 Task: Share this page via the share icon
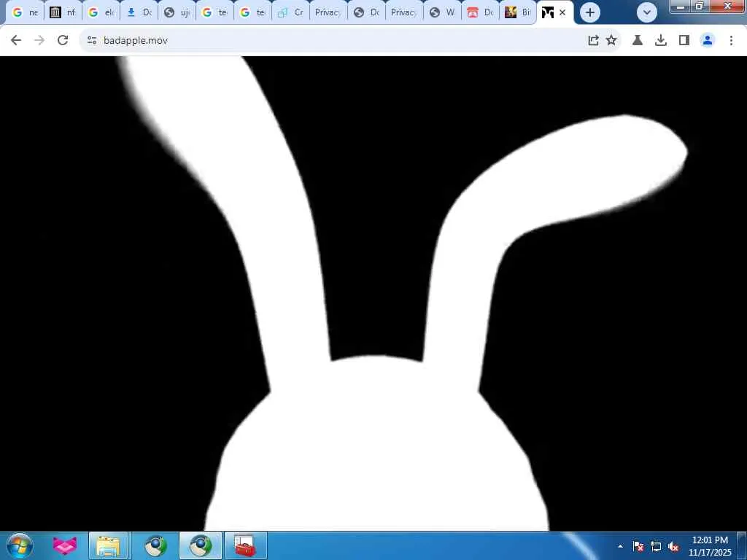(x=593, y=41)
